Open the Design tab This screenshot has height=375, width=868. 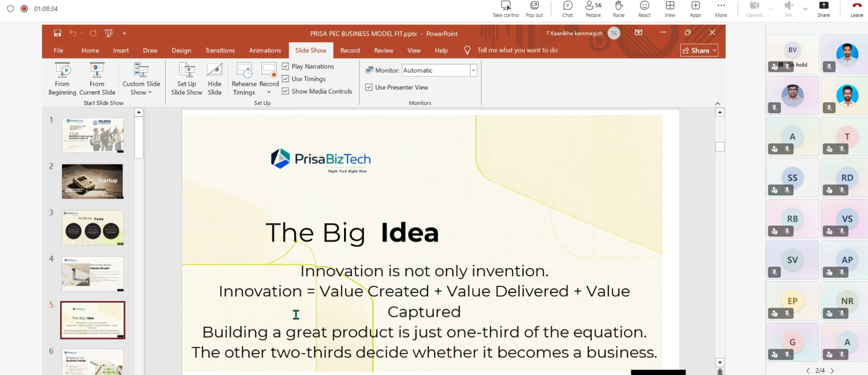tap(182, 50)
